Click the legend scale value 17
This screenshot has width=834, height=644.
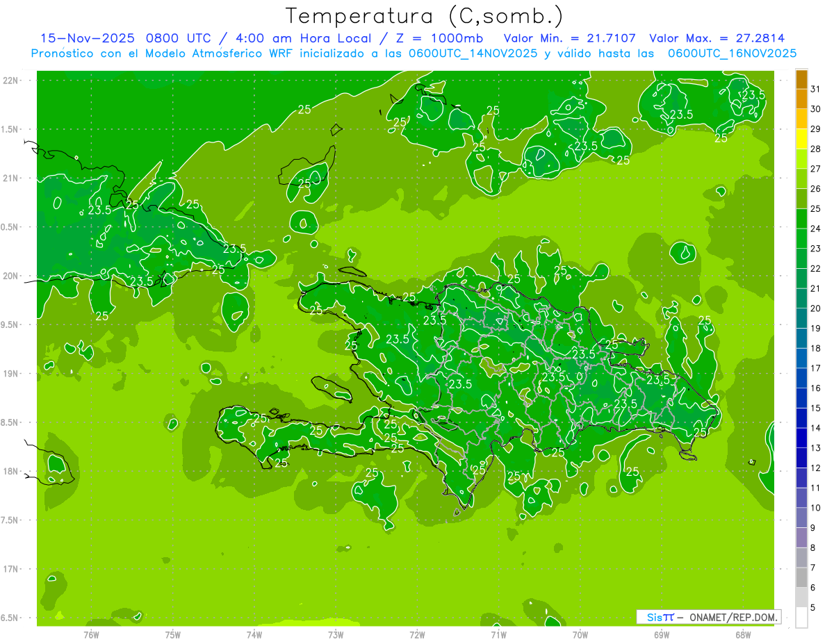point(816,368)
